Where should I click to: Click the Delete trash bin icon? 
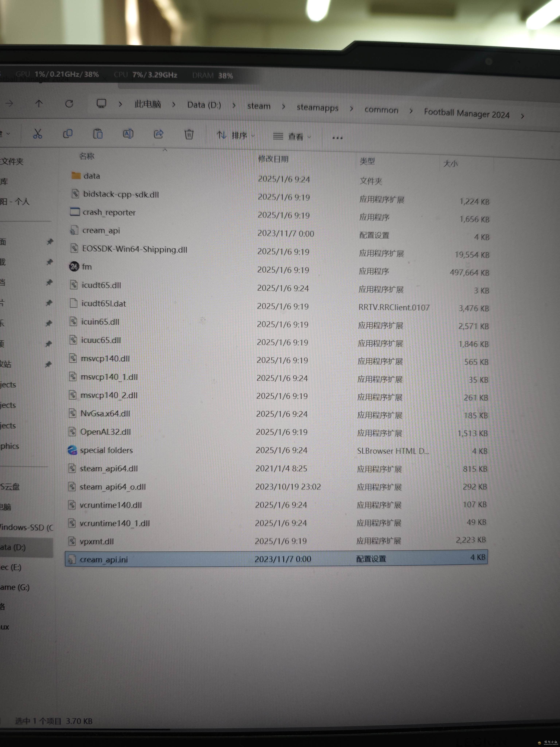(x=189, y=135)
